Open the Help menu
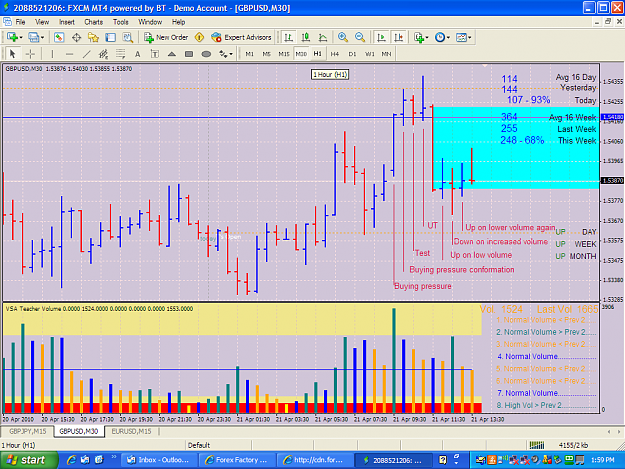 [178, 22]
